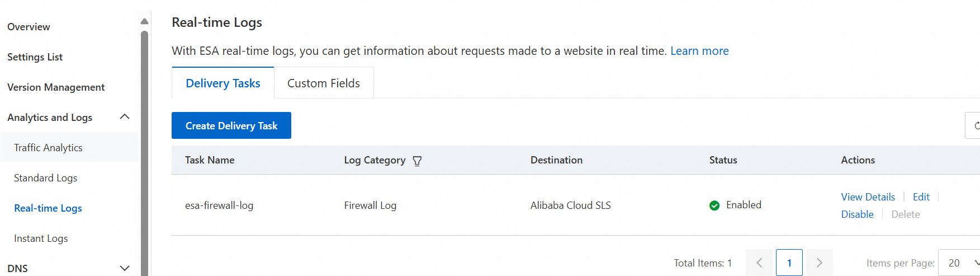Click the Status column header

coord(723,160)
